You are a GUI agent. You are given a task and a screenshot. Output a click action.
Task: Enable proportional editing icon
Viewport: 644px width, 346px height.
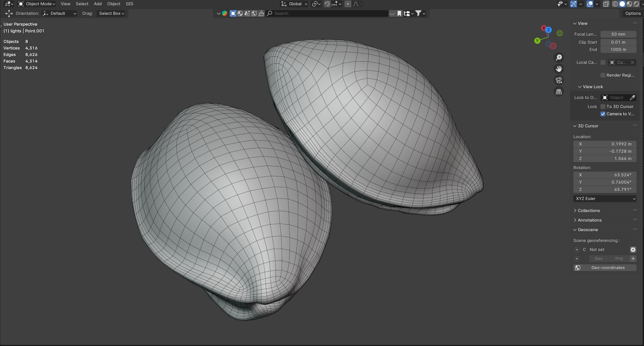[x=348, y=4]
